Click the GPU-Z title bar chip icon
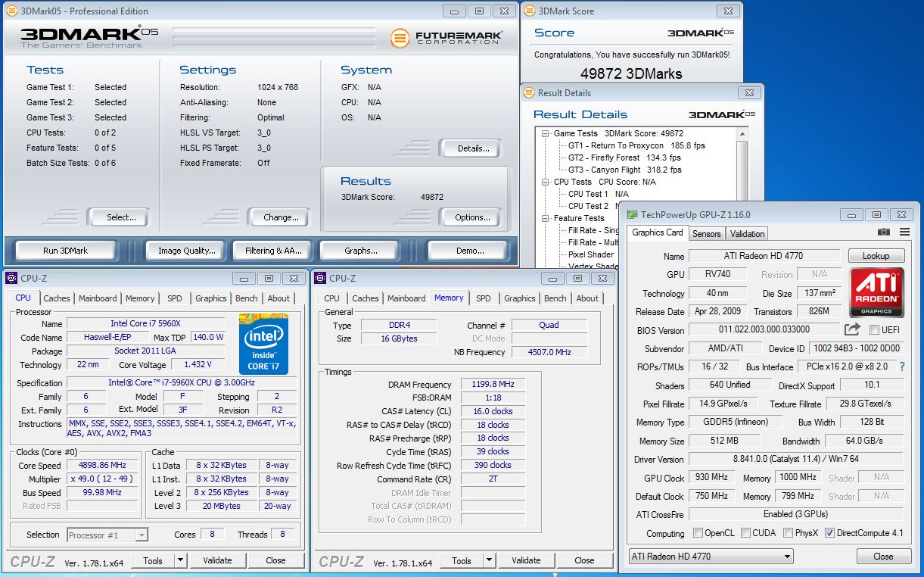Image resolution: width=924 pixels, height=577 pixels. 633,214
